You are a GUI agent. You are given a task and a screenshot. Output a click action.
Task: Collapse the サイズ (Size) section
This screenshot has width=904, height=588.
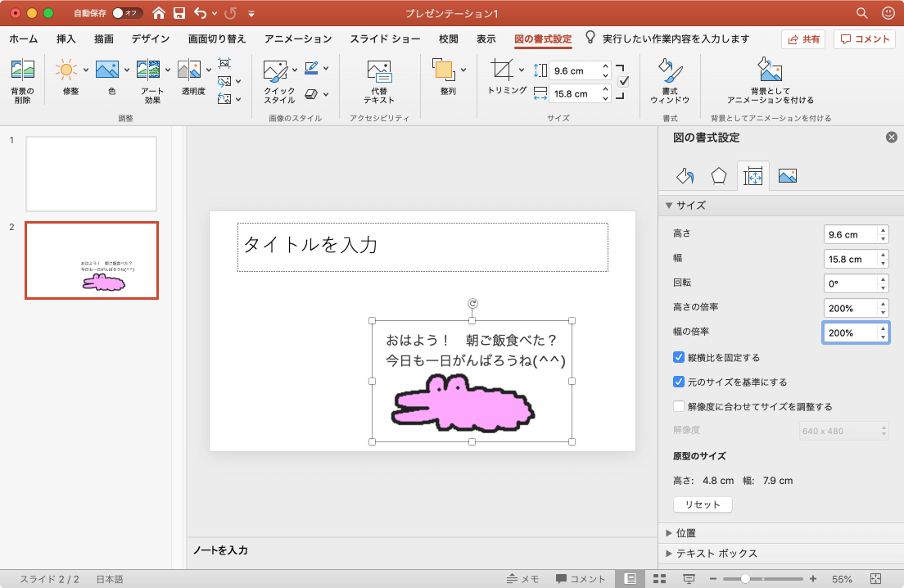coord(685,206)
